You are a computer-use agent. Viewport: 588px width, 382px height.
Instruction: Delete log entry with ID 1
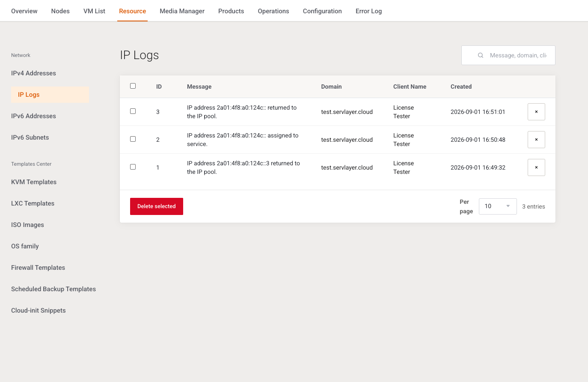pos(536,167)
